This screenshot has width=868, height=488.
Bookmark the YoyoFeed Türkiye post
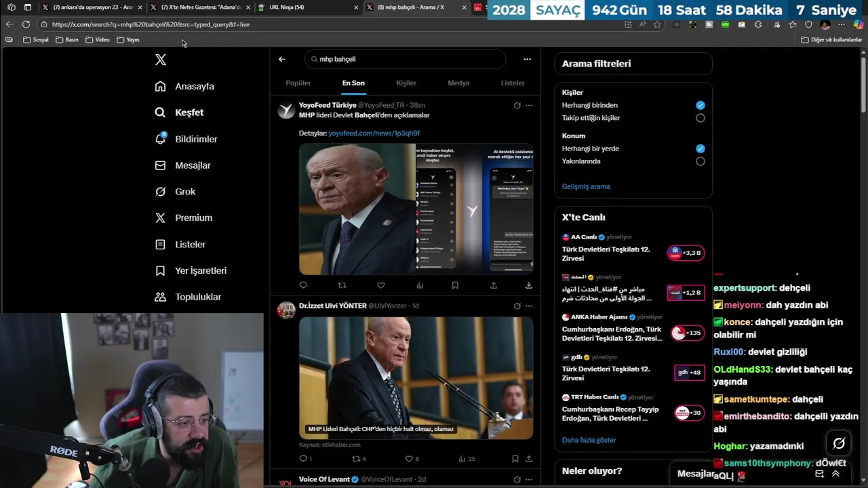click(455, 285)
